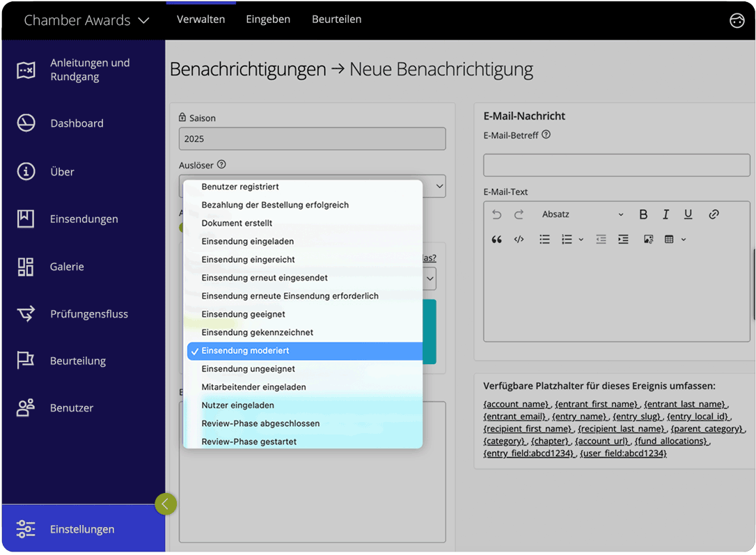Click the E-Mail-Betreff subject field

pyautogui.click(x=617, y=166)
